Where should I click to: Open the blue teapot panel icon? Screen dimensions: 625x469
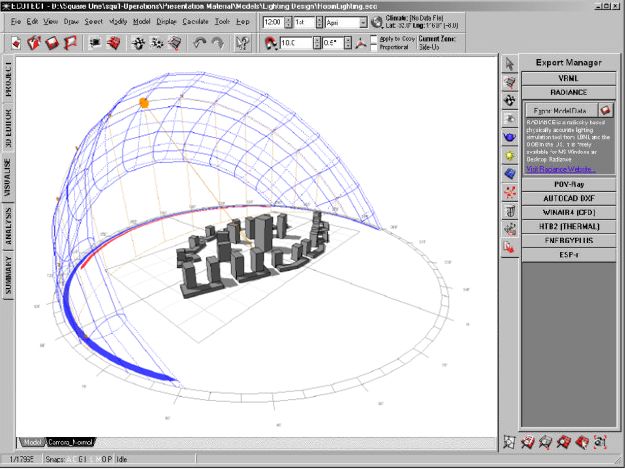[510, 137]
